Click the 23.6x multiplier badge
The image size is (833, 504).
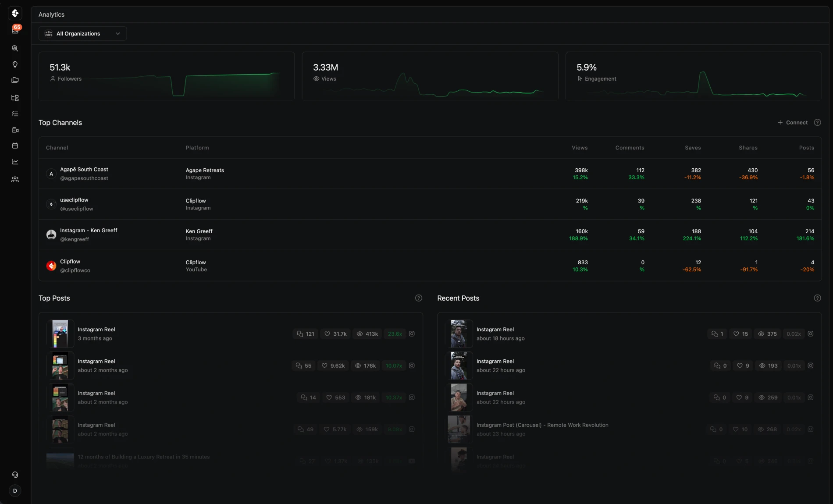[395, 334]
